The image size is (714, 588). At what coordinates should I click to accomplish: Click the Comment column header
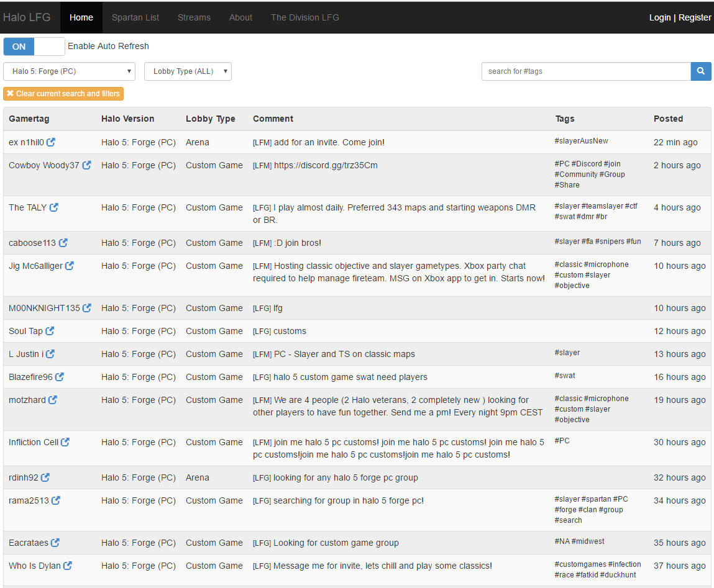273,119
